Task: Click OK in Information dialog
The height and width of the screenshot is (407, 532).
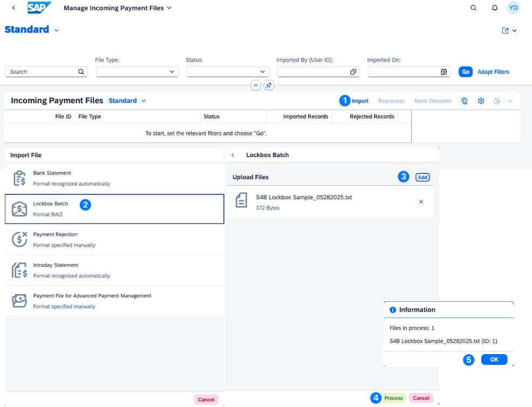Action: coord(494,359)
